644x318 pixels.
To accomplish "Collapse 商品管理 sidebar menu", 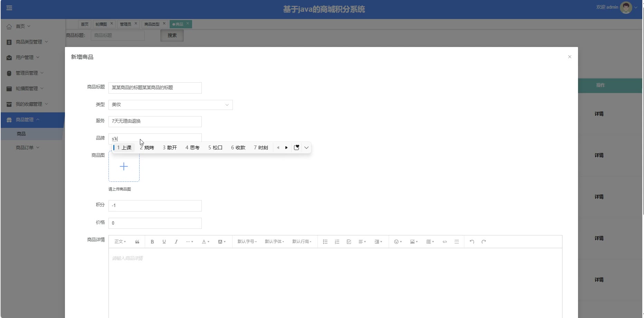I will (x=33, y=120).
